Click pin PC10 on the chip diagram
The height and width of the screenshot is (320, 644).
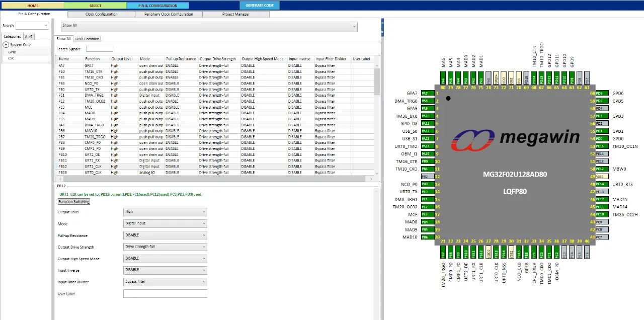tap(602, 214)
